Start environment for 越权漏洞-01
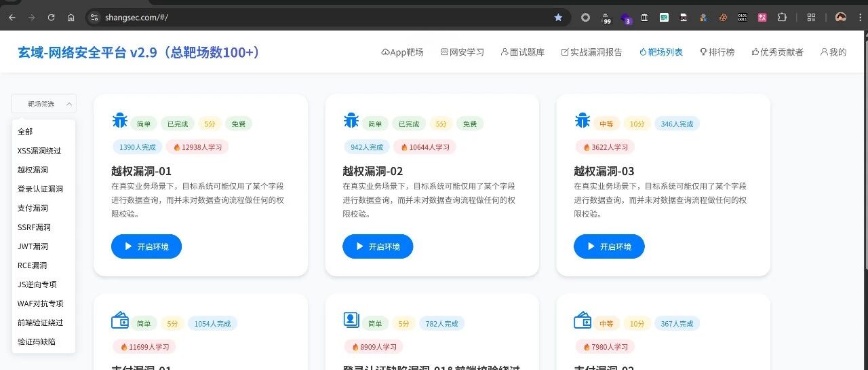The width and height of the screenshot is (868, 370). (x=146, y=246)
